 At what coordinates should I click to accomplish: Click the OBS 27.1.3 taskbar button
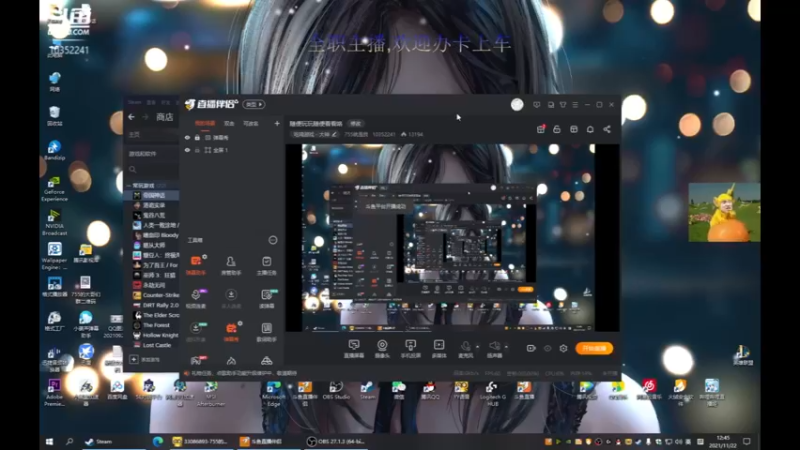pyautogui.click(x=335, y=441)
